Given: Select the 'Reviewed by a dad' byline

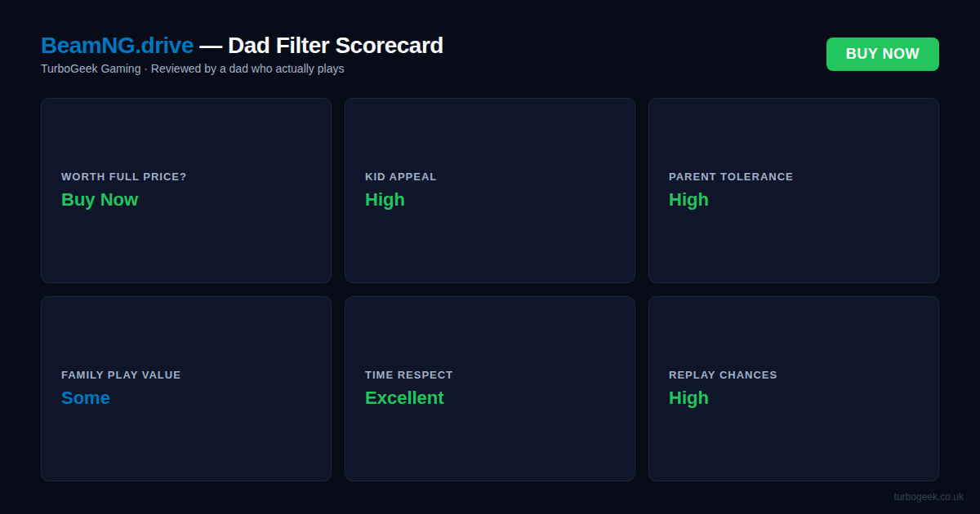Looking at the screenshot, I should [247, 69].
